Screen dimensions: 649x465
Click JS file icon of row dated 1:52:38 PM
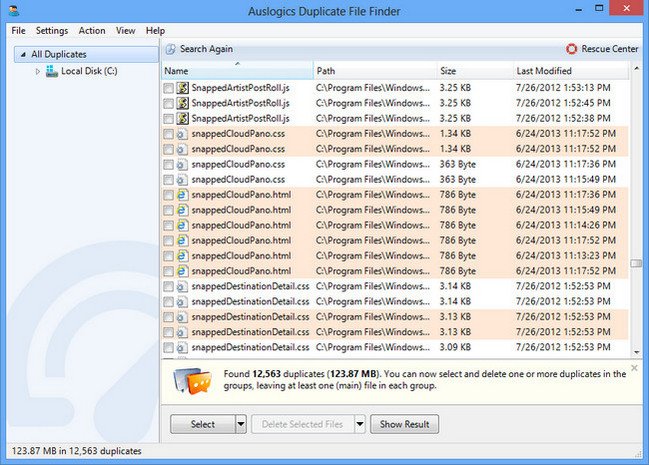pyautogui.click(x=183, y=118)
